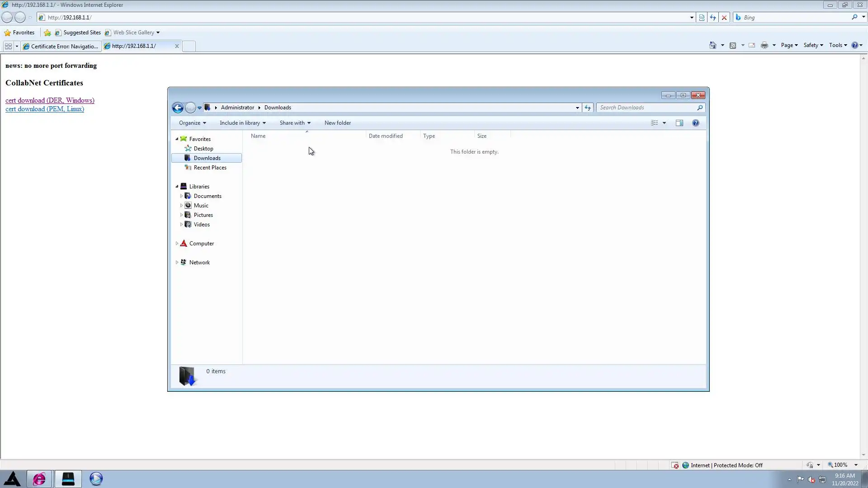The width and height of the screenshot is (868, 488).
Task: Open Explorer help question-mark icon
Action: pos(695,123)
